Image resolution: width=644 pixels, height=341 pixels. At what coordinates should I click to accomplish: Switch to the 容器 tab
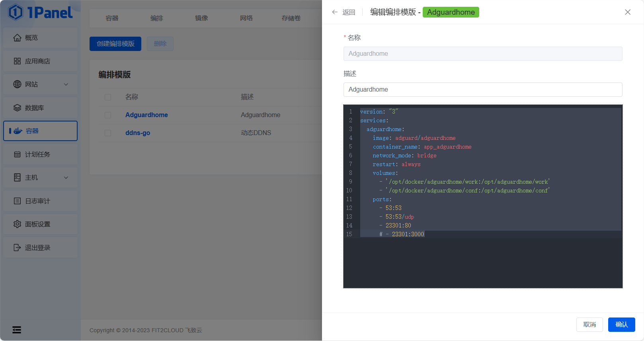click(112, 18)
